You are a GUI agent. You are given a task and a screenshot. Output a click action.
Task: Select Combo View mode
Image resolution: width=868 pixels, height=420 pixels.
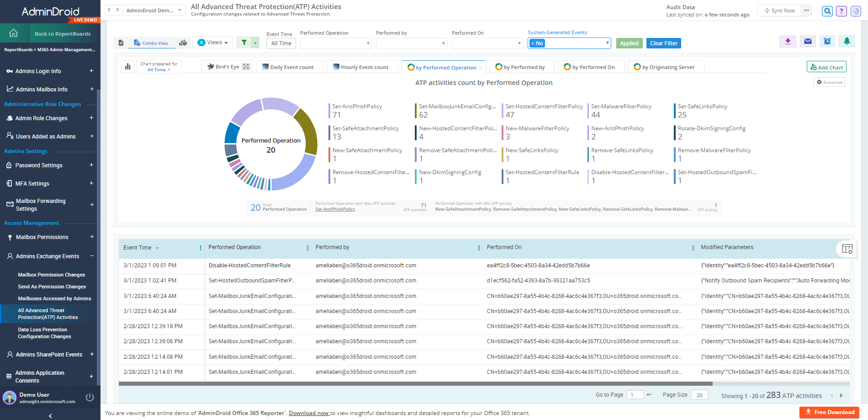[x=151, y=43]
